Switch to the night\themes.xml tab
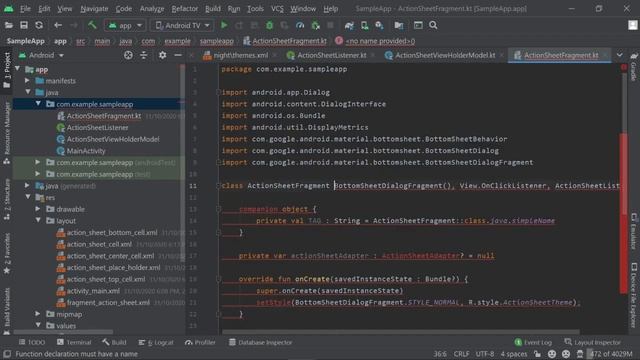 240,55
